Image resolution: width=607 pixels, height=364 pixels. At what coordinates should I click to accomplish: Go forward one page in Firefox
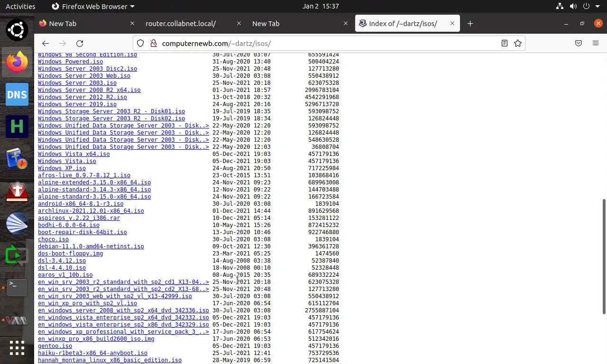coord(63,43)
